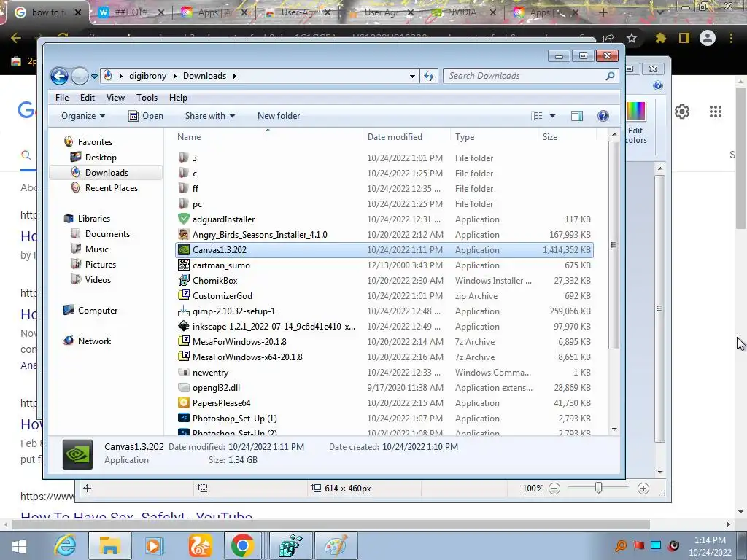Click the Open toolbar button
Viewport: 747px width, 560px height.
coord(146,116)
